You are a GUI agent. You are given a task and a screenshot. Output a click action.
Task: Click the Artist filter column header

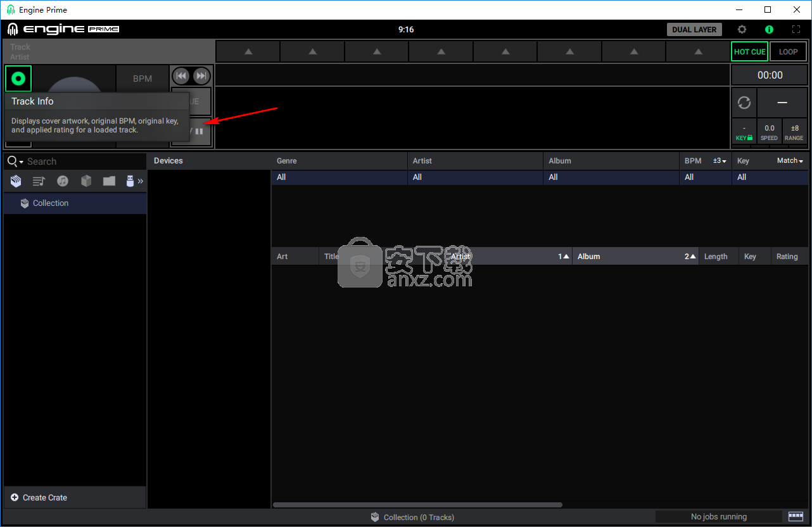point(476,161)
